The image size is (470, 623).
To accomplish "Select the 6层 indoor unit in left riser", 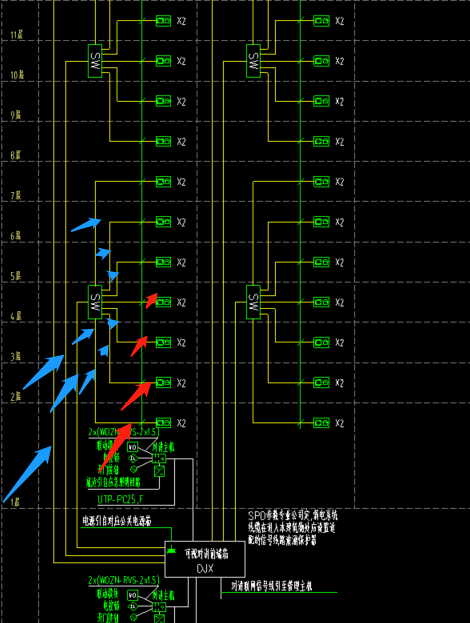I will point(163,222).
